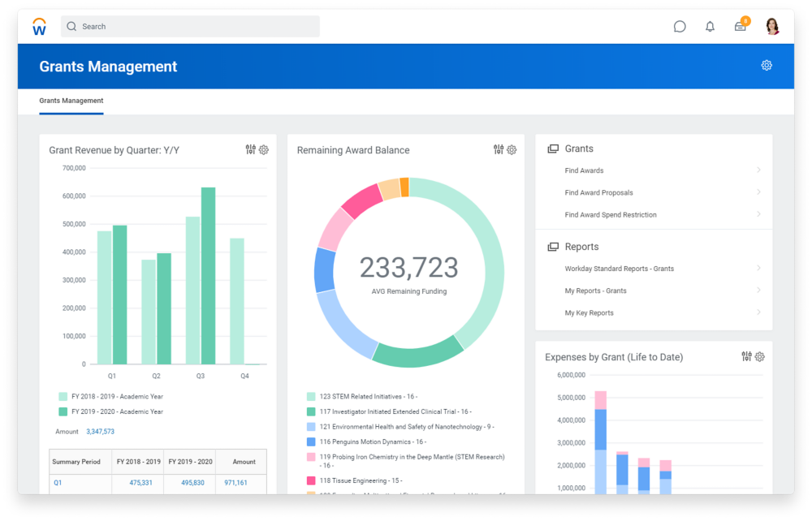Screen dimensions: 812x521
Task: Open Remaining Award Balance gear settings
Action: click(512, 150)
